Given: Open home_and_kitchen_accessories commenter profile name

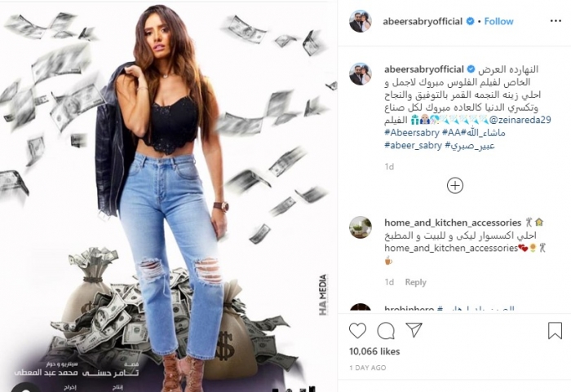Looking at the screenshot, I should tap(453, 222).
